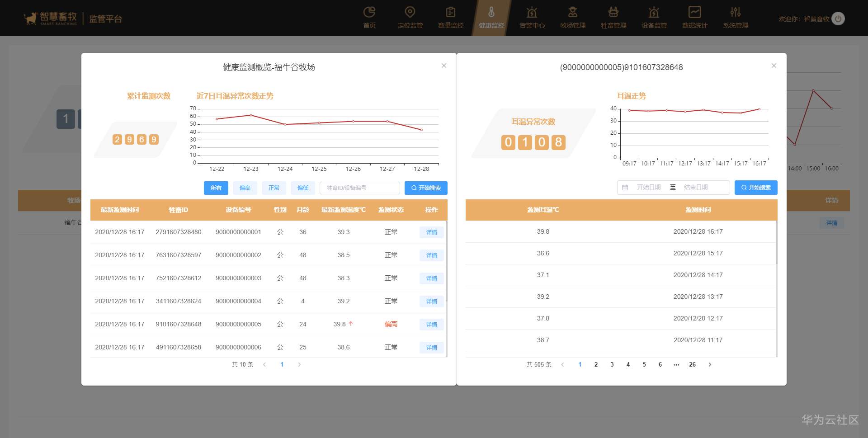This screenshot has width=868, height=438.
Task: Click device number 9000000000003
Action: click(238, 278)
